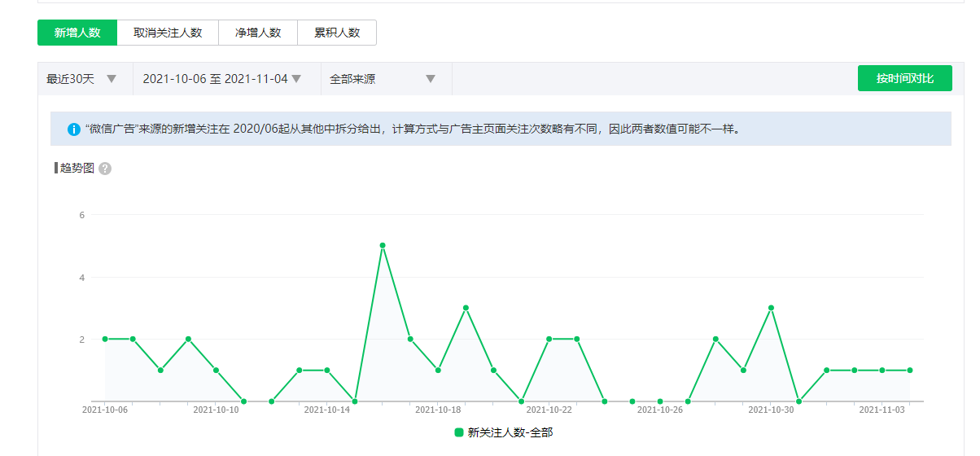Toggle the 新关注人数-全部 legend label
Screen dimensions: 980x456
coord(510,432)
